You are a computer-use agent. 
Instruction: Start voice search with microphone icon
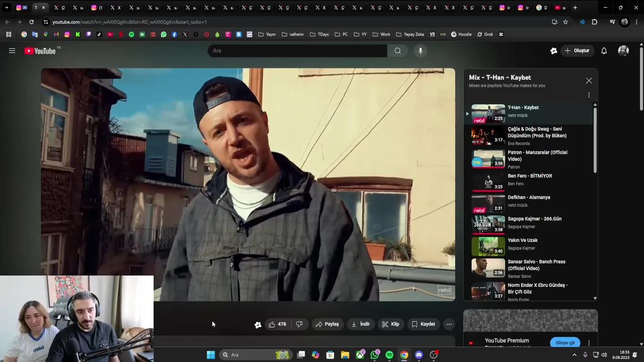click(x=421, y=51)
